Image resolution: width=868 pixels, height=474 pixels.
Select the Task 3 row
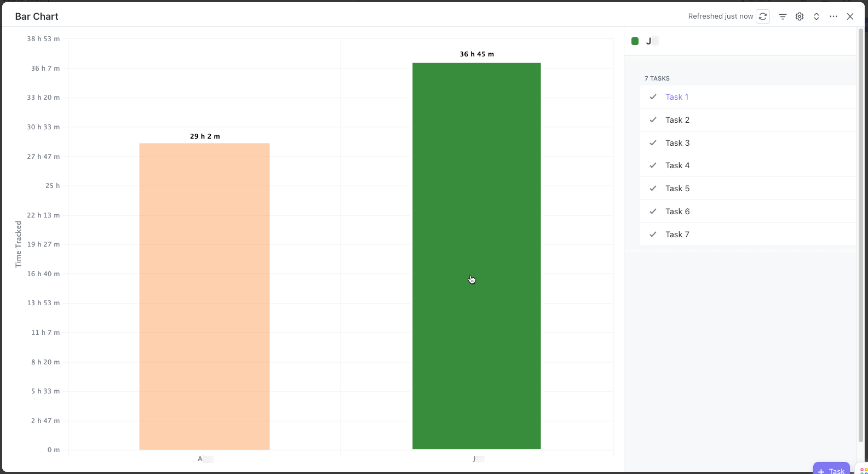677,142
